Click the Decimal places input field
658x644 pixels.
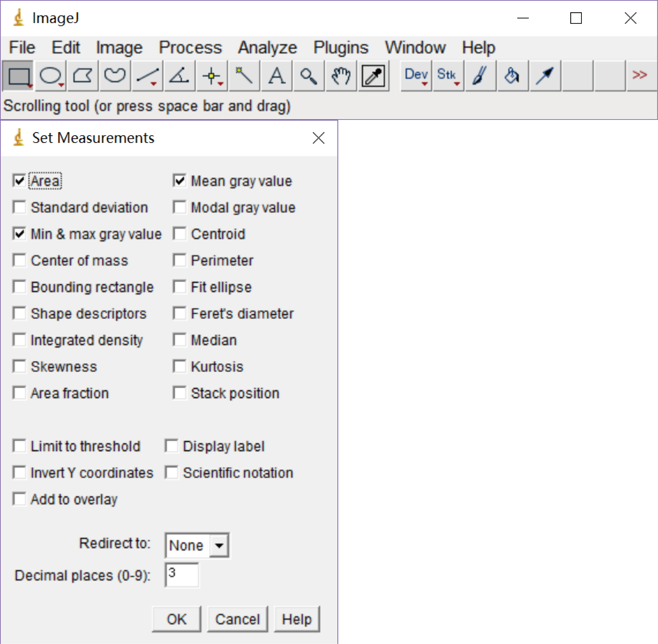[182, 575]
